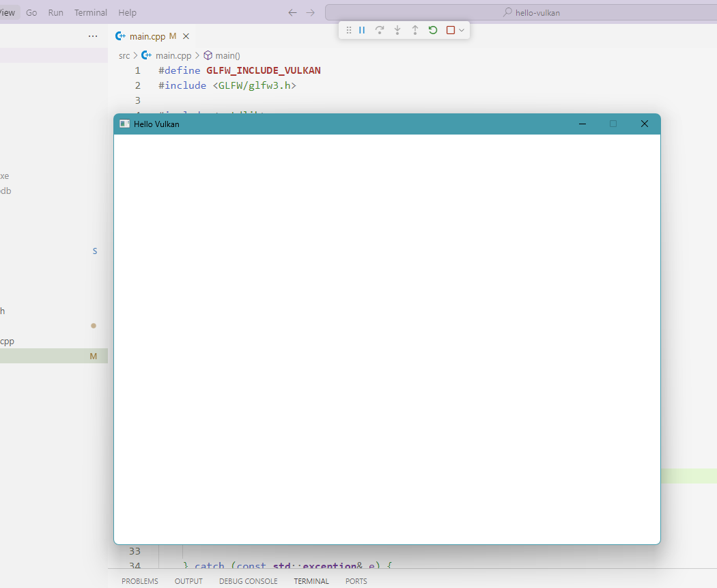Close the main.cpp editor tab
Viewport: 717px width, 588px height.
coord(186,36)
